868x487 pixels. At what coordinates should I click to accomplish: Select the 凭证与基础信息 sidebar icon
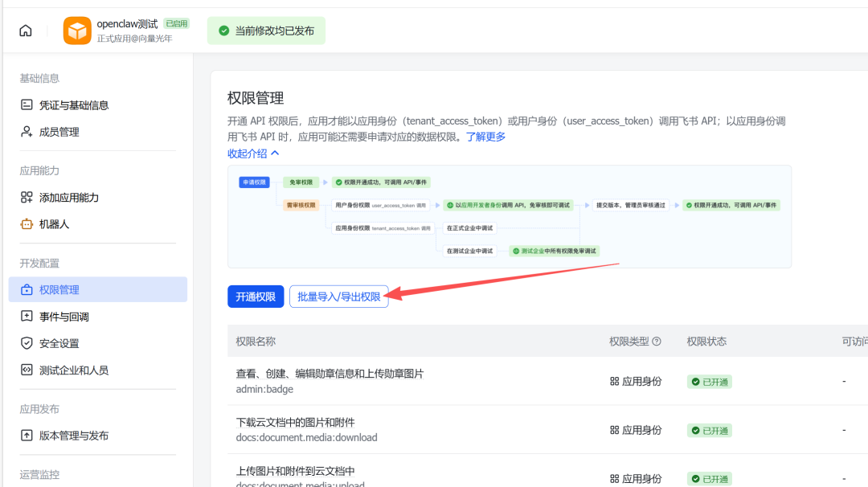27,104
